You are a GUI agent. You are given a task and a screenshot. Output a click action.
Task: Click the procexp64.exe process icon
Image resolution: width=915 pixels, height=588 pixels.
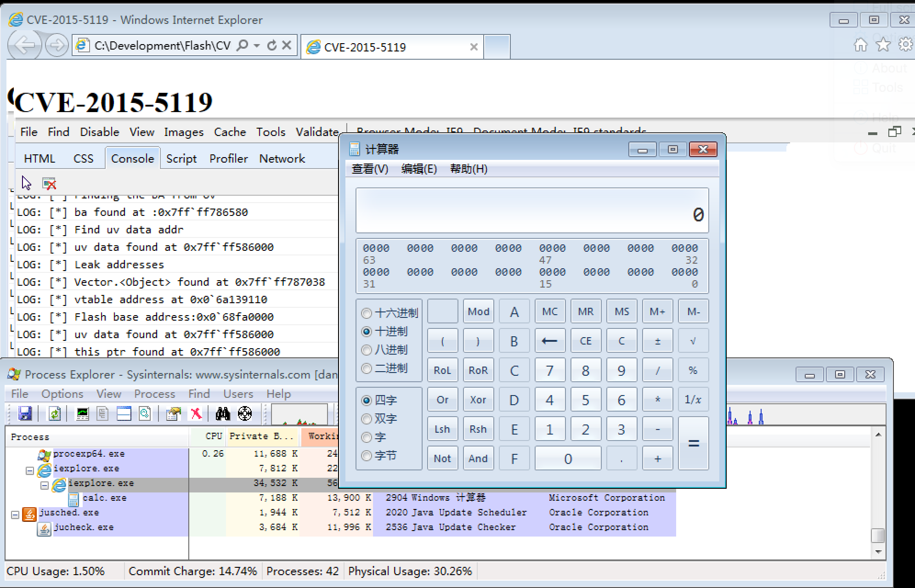click(44, 455)
